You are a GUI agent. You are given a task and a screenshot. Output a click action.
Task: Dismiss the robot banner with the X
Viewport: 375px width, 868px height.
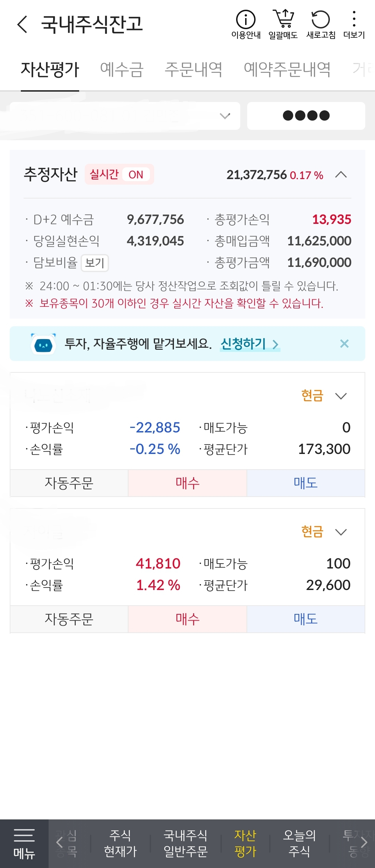344,344
